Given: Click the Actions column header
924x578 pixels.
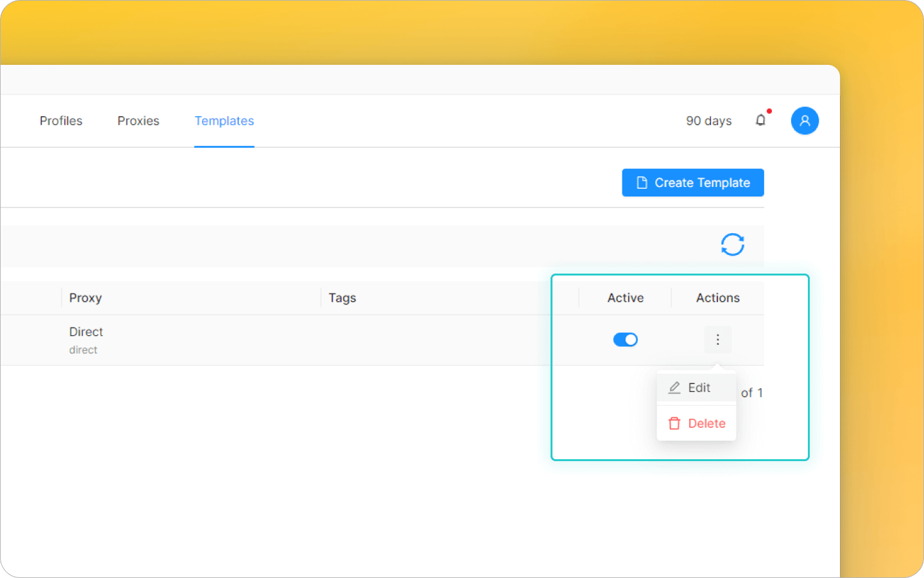Looking at the screenshot, I should coord(718,298).
